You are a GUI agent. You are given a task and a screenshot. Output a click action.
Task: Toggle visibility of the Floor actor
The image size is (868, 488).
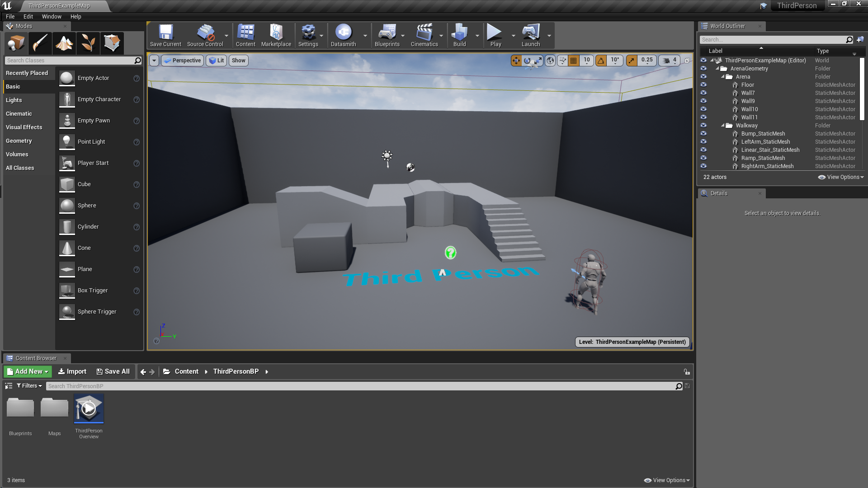(x=704, y=84)
